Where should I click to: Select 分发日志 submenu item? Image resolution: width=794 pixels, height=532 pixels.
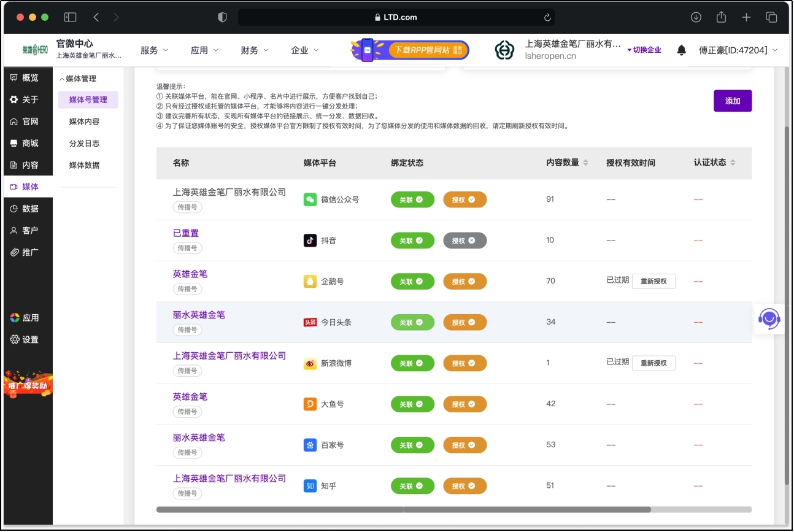(x=85, y=144)
